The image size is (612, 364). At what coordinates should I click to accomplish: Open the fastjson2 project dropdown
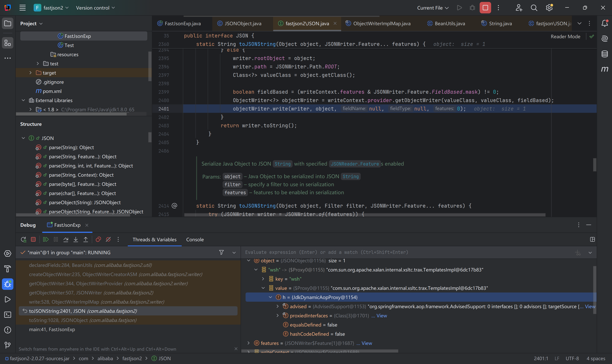tap(51, 8)
